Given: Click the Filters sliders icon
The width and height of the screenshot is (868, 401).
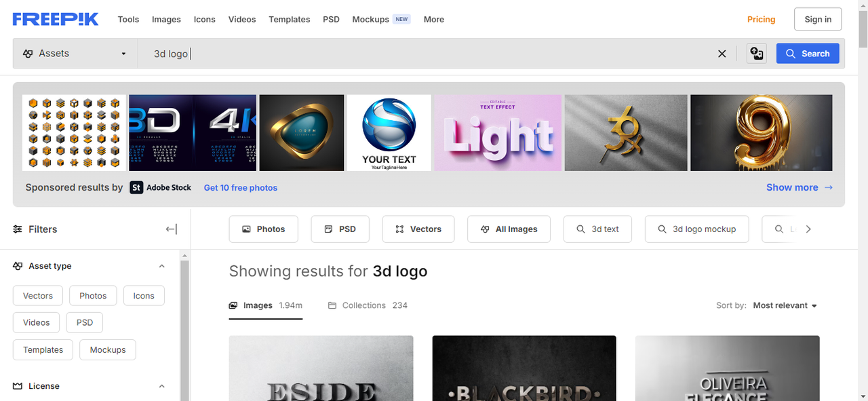Looking at the screenshot, I should point(18,229).
